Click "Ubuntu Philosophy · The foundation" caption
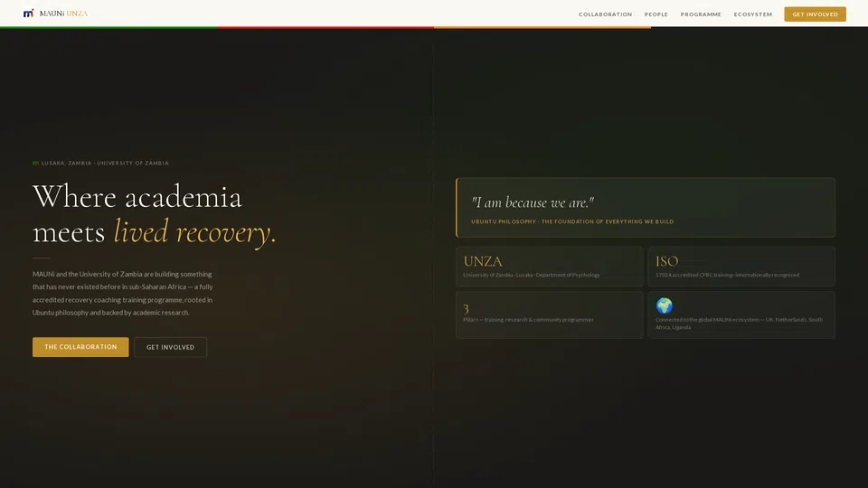868x488 pixels. pyautogui.click(x=572, y=221)
